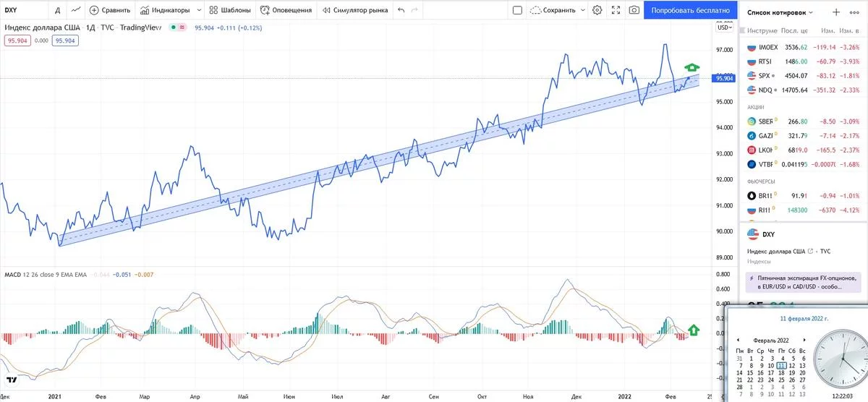Take a chart snapshot with camera icon
Viewport: 868px width, 402px height.
pos(634,10)
